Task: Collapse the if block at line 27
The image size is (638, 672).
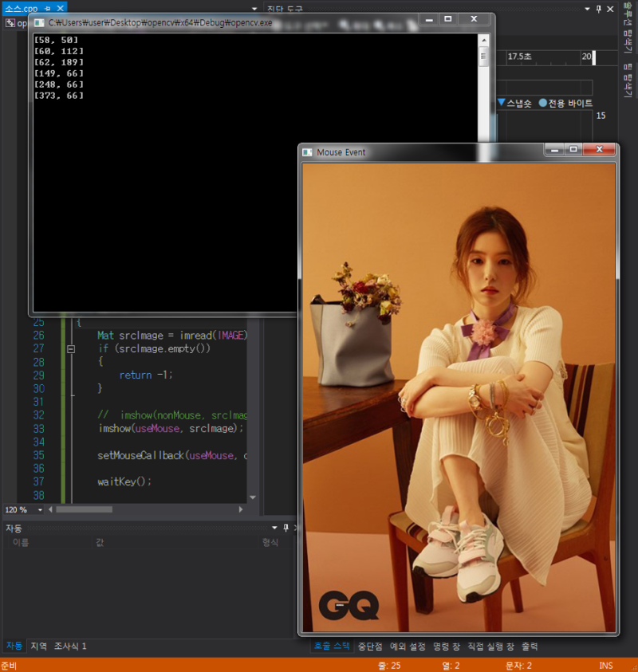Action: [71, 349]
